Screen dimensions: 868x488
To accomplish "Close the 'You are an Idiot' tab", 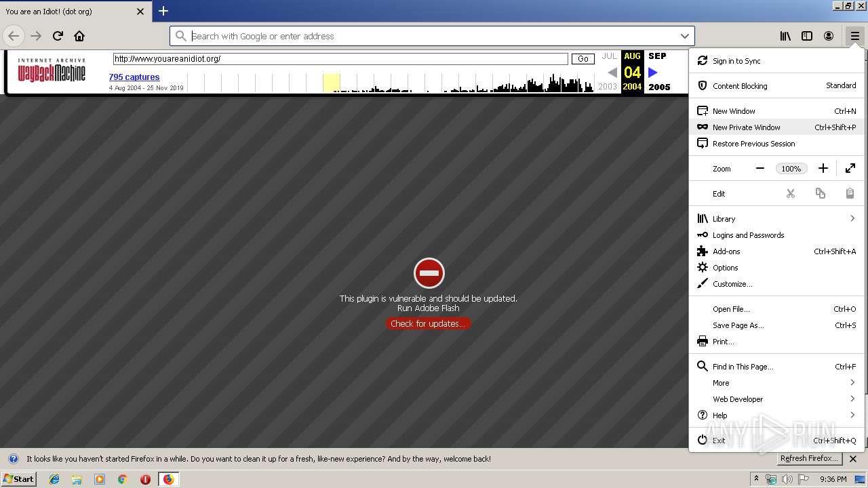I will pyautogui.click(x=140, y=12).
